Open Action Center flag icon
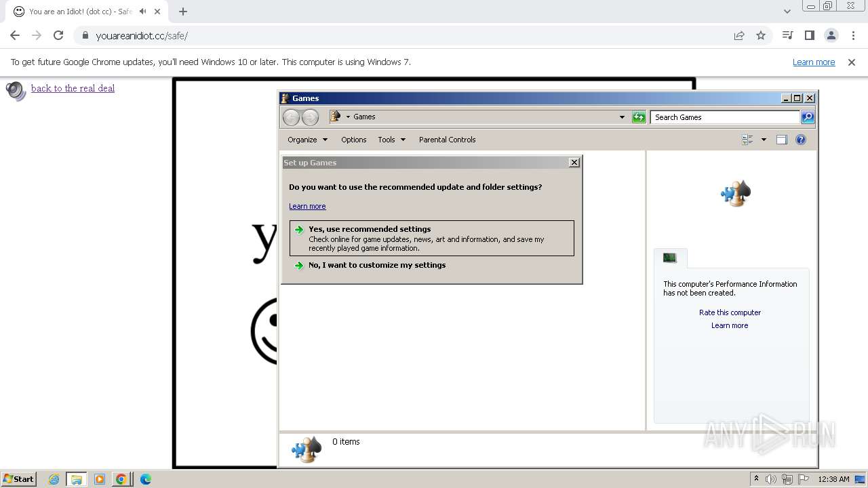The width and height of the screenshot is (868, 488). (804, 479)
